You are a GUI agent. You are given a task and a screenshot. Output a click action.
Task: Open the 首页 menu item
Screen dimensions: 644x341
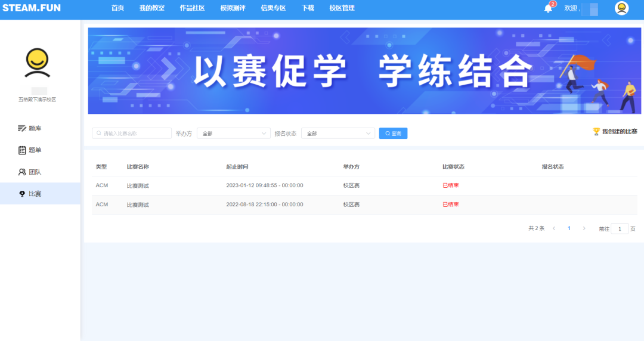coord(117,8)
